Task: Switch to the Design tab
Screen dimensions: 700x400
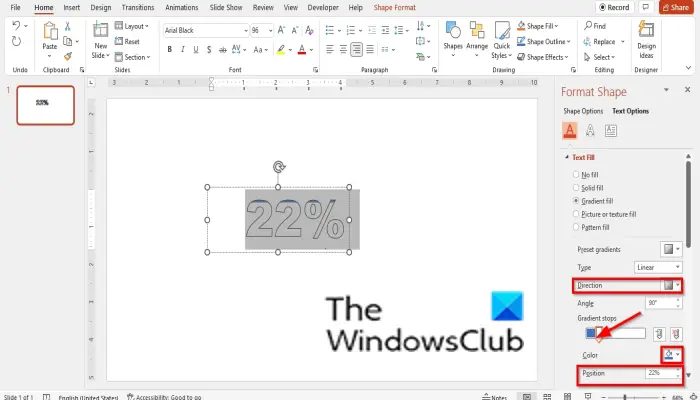Action: [100, 8]
